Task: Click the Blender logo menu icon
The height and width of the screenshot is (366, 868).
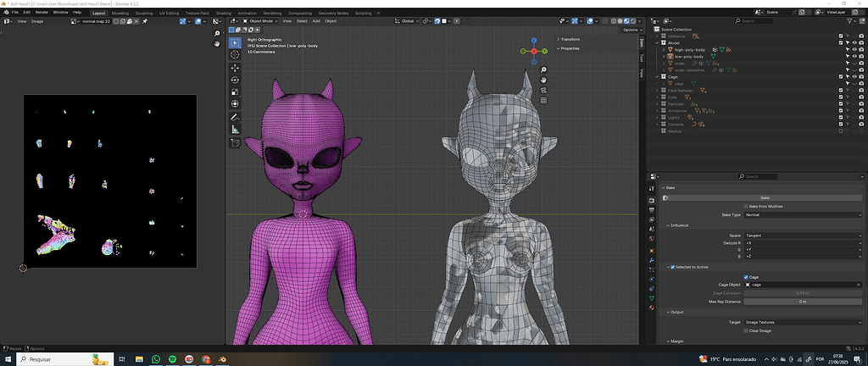Action: [5, 12]
